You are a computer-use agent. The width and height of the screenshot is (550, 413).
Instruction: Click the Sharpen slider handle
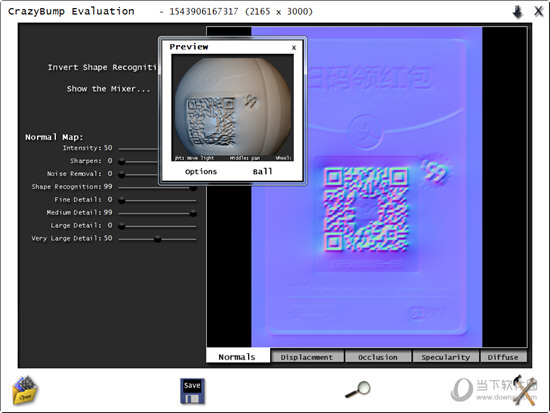[x=122, y=161]
